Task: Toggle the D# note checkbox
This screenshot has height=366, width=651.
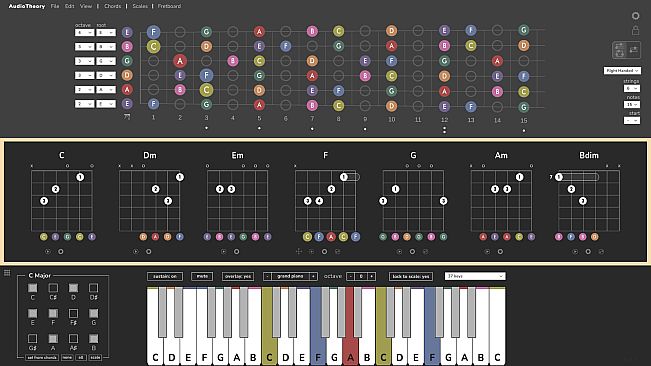Action: [x=93, y=288]
